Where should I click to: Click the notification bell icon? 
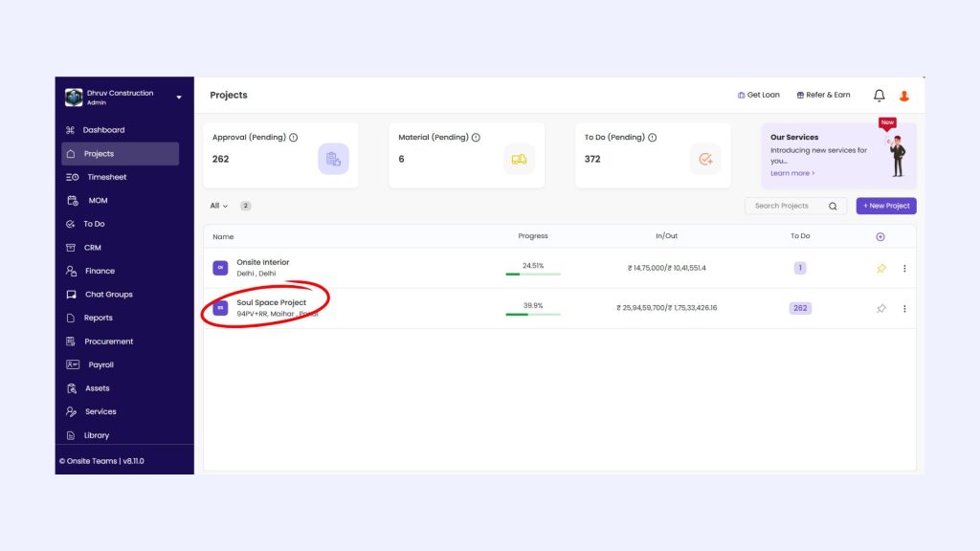coord(879,96)
